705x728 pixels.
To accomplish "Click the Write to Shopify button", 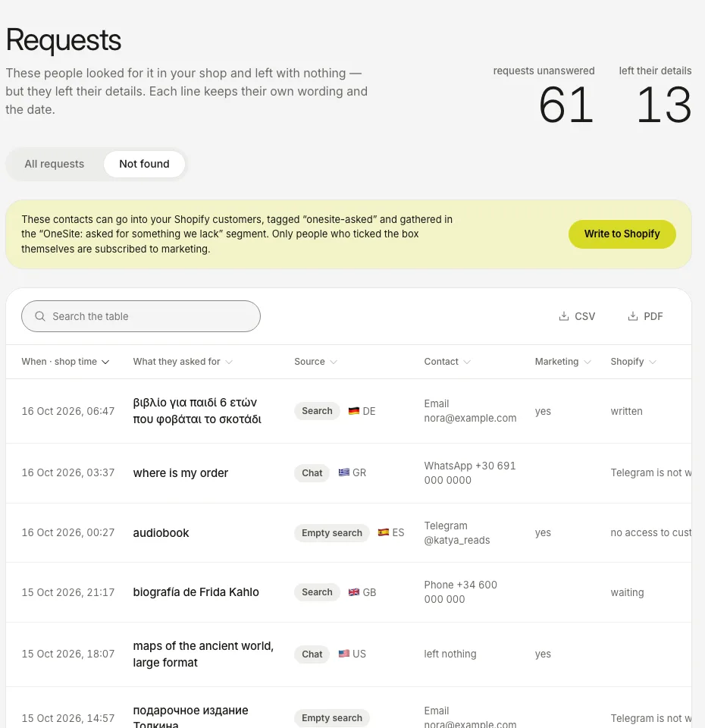I will click(x=622, y=234).
